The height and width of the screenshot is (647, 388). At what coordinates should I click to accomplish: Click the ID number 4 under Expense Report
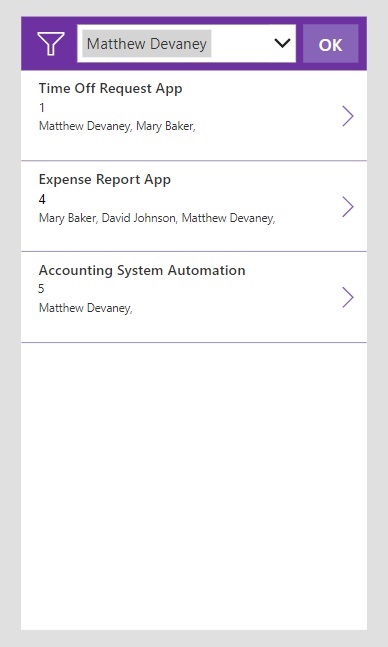[x=42, y=199]
